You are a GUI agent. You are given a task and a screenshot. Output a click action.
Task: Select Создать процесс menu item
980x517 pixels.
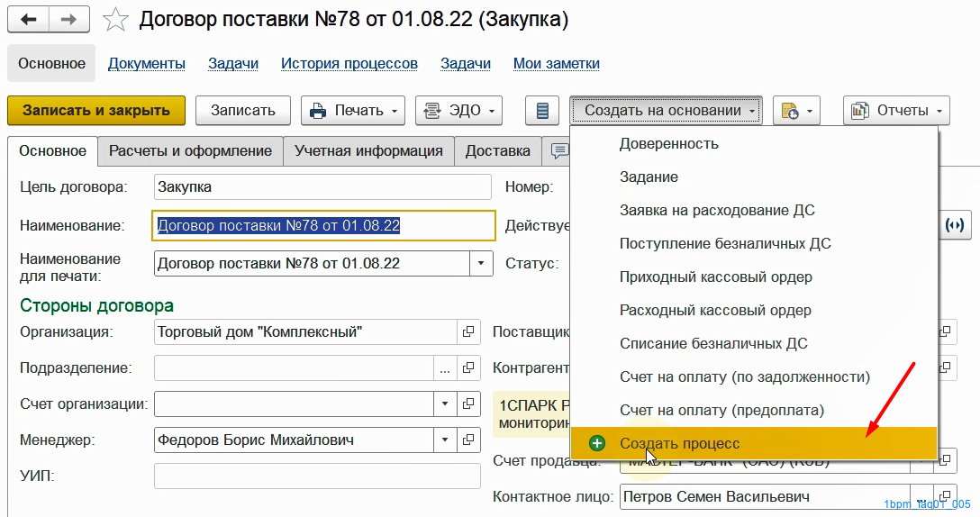(x=679, y=444)
